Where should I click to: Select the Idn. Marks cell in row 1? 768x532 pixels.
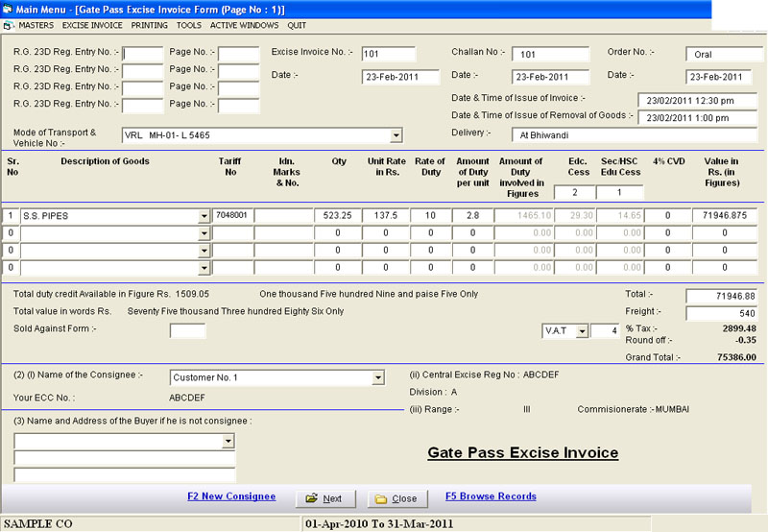(283, 215)
